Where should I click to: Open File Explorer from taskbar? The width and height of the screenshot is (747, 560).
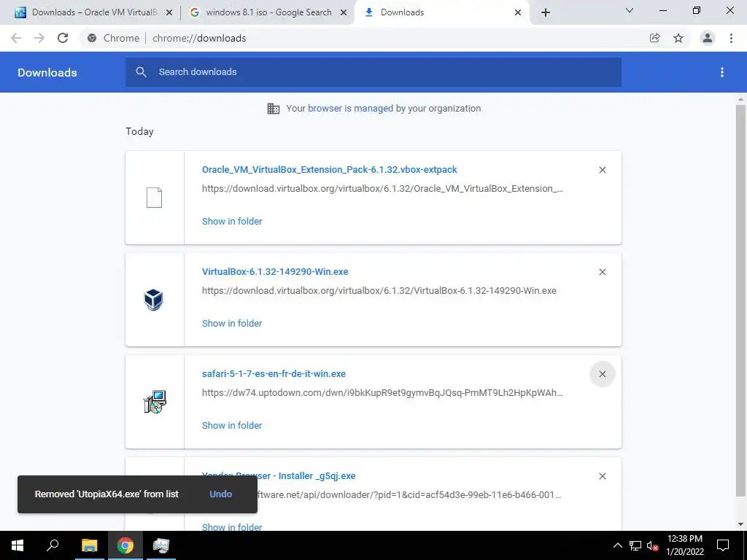(x=89, y=545)
